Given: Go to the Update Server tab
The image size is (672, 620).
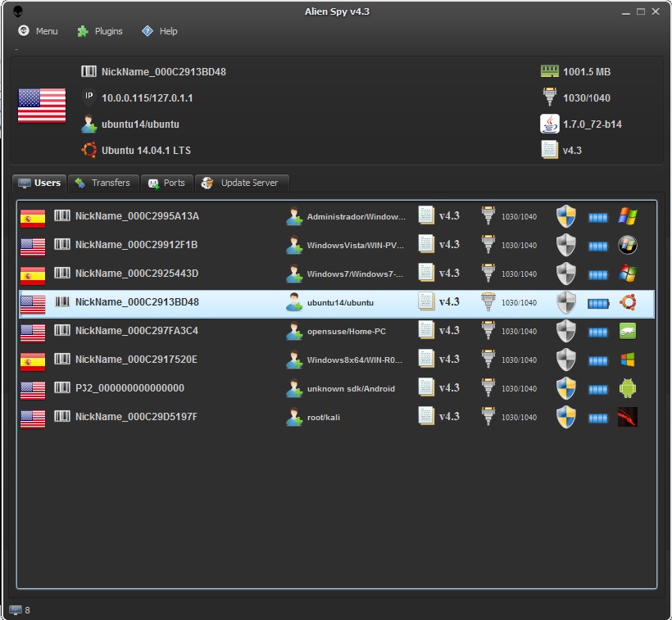Looking at the screenshot, I should click(242, 183).
